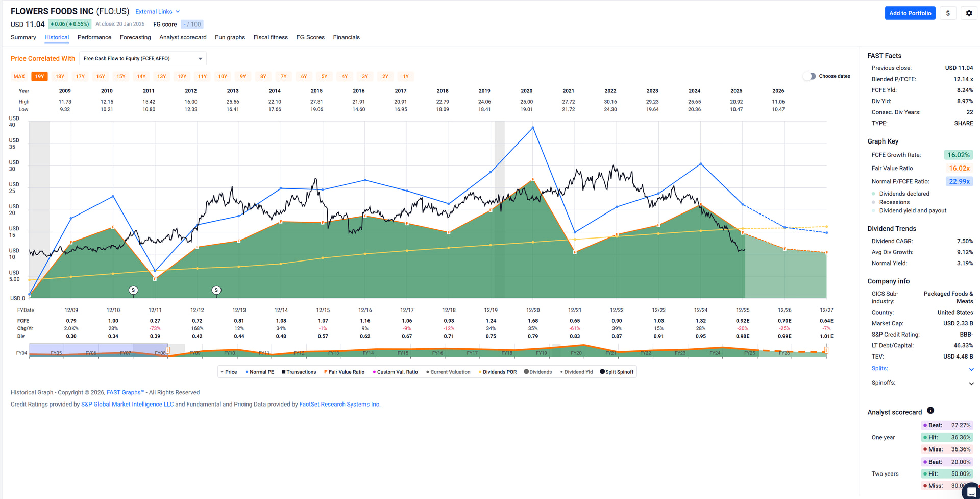Show the struck-out Dividend Yld series
Viewport: 980px width, 499px height.
[578, 372]
